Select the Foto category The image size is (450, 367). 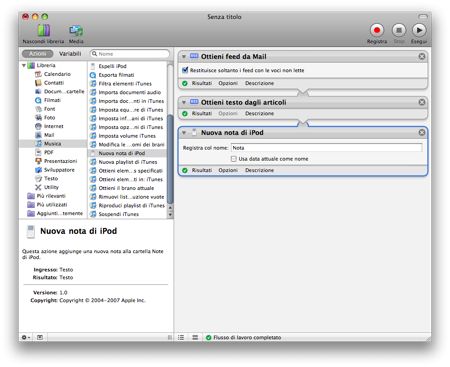coord(45,117)
